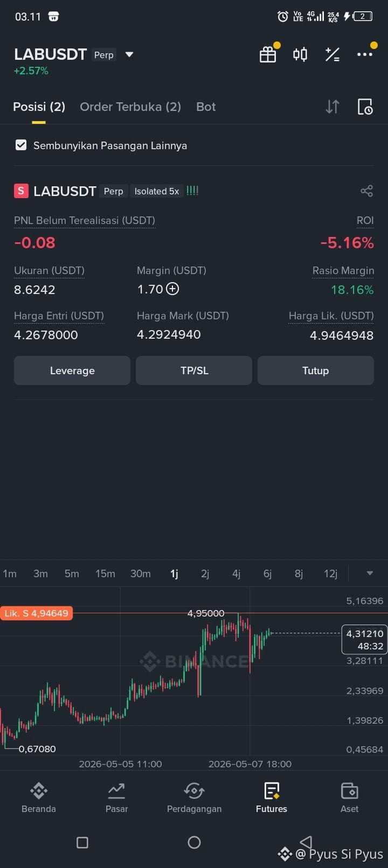
Task: Open the Aset wallet tab
Action: point(349,797)
